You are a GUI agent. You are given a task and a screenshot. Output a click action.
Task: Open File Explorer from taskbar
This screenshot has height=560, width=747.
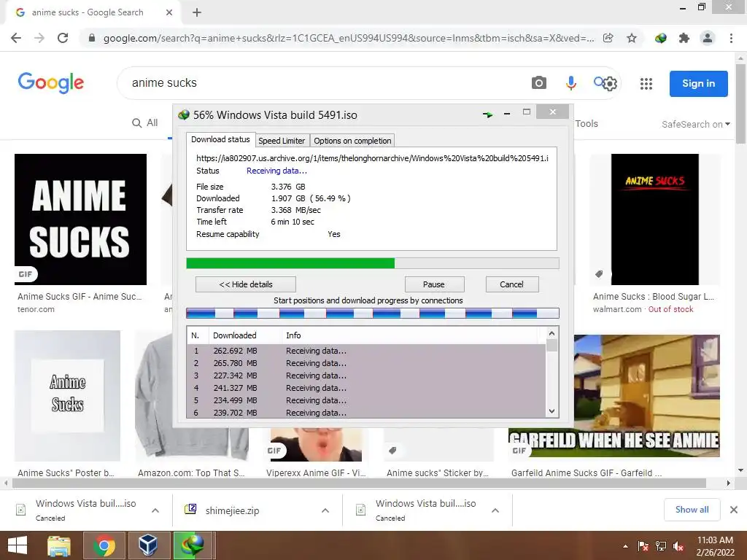click(59, 545)
